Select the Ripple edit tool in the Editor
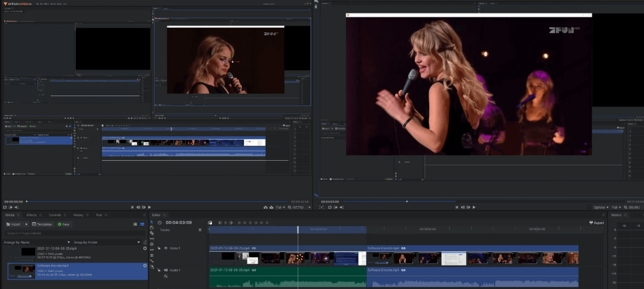The width and height of the screenshot is (644, 289). [152, 250]
